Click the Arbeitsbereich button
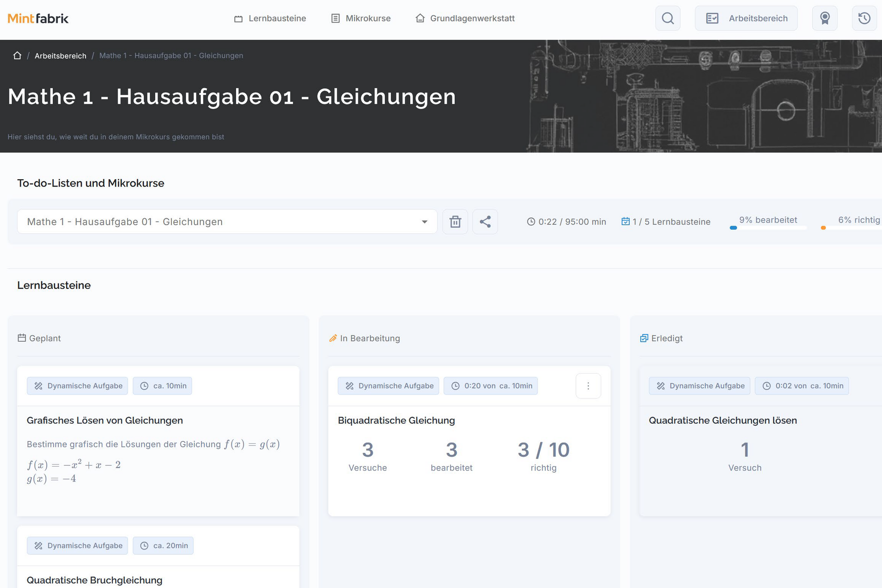The width and height of the screenshot is (882, 588). 746,18
